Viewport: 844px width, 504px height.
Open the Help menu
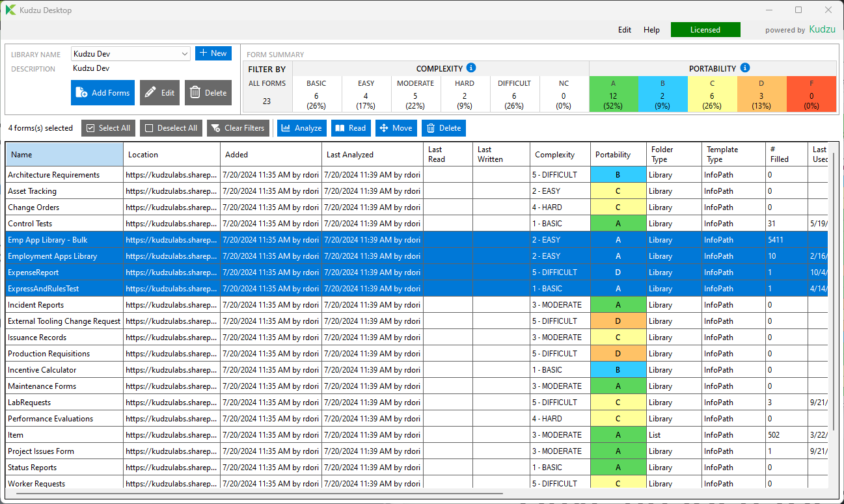pos(651,30)
